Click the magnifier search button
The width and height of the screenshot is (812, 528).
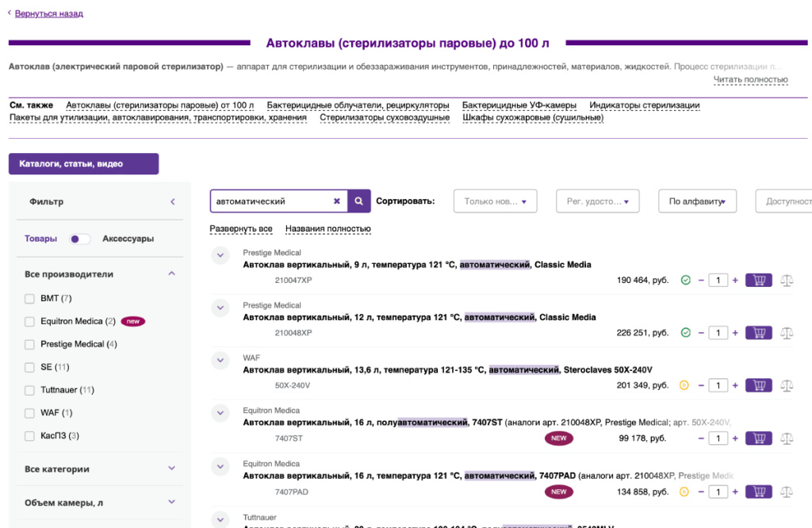click(359, 201)
